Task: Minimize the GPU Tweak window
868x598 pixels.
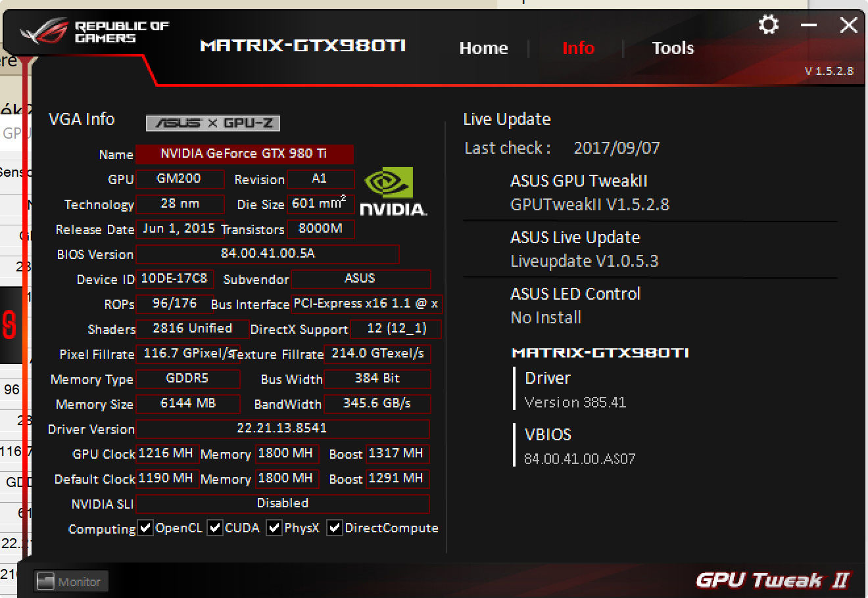Action: [x=809, y=26]
